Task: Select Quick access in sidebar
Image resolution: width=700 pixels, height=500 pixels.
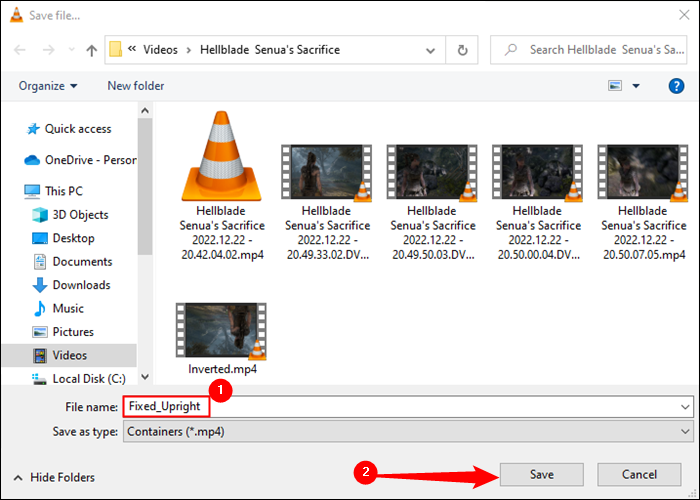Action: (77, 129)
